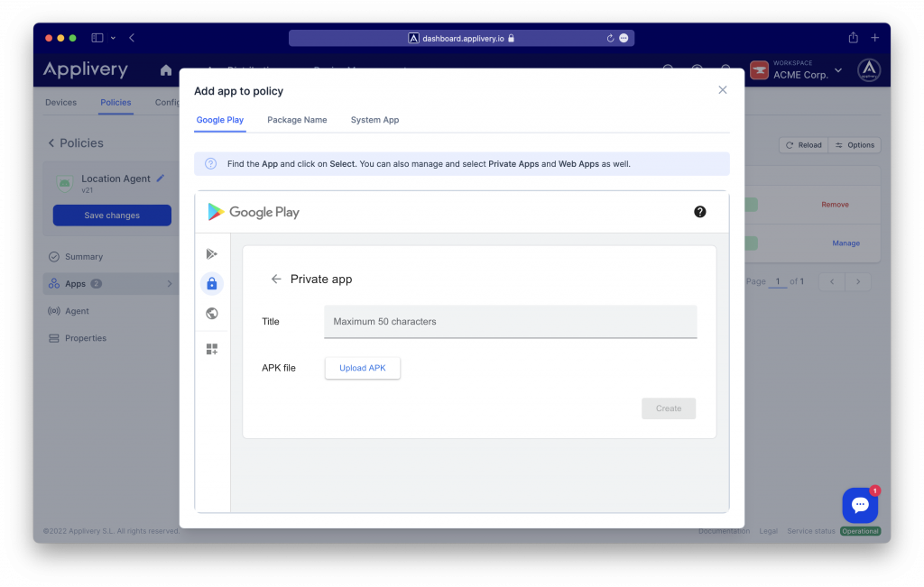Click the Google Play logo
Screen dimensions: 924x587
pyautogui.click(x=254, y=212)
